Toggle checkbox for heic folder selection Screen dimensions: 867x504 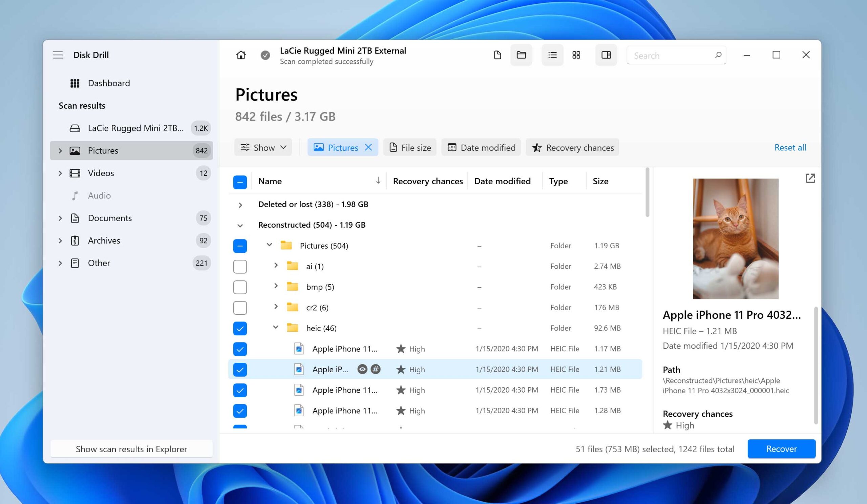(239, 328)
